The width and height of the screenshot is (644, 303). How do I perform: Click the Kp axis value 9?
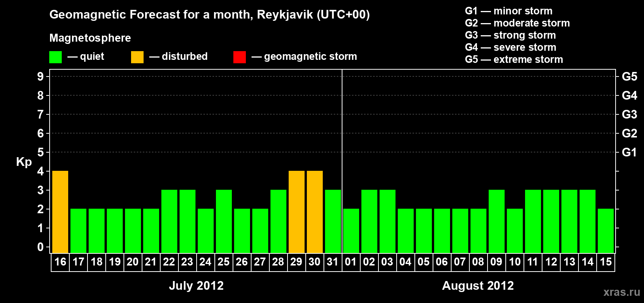click(41, 77)
